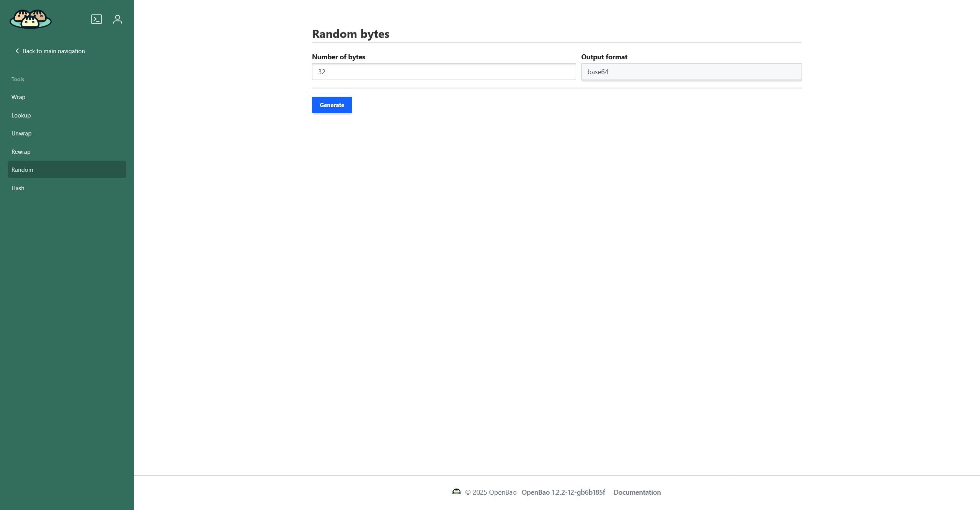Click the OpenBao 1.2.2-12-gb6b185f version link
Image resolution: width=980 pixels, height=510 pixels.
tap(563, 492)
